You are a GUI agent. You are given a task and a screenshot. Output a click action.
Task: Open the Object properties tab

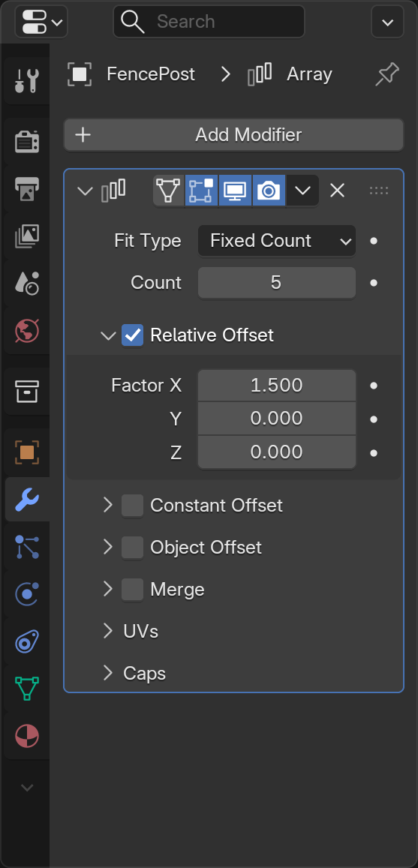pyautogui.click(x=26, y=452)
